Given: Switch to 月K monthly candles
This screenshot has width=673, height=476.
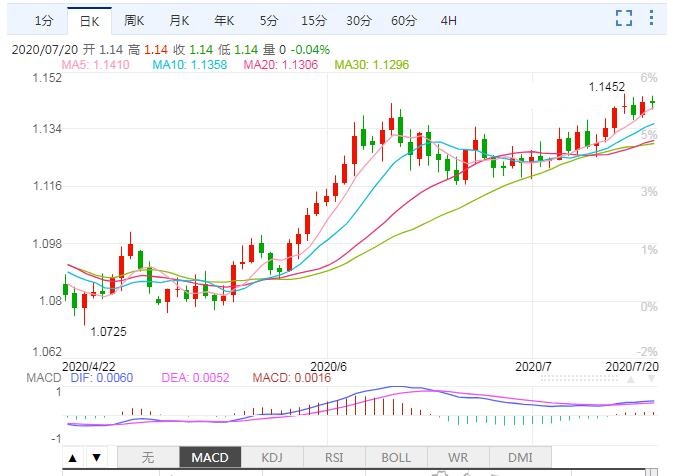Looking at the screenshot, I should (179, 20).
